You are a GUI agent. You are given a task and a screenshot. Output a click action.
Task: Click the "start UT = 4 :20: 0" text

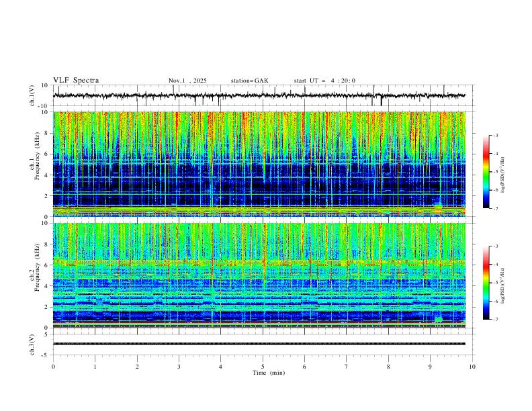click(x=324, y=81)
